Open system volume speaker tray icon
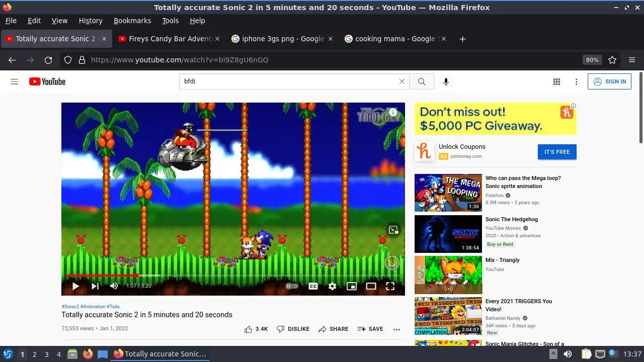The height and width of the screenshot is (362, 644). click(568, 354)
